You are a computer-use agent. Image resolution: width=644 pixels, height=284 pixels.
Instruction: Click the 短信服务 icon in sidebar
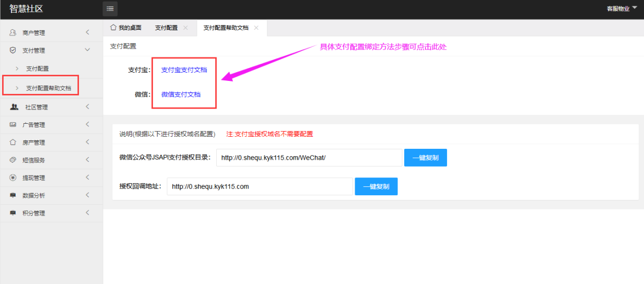pyautogui.click(x=13, y=160)
